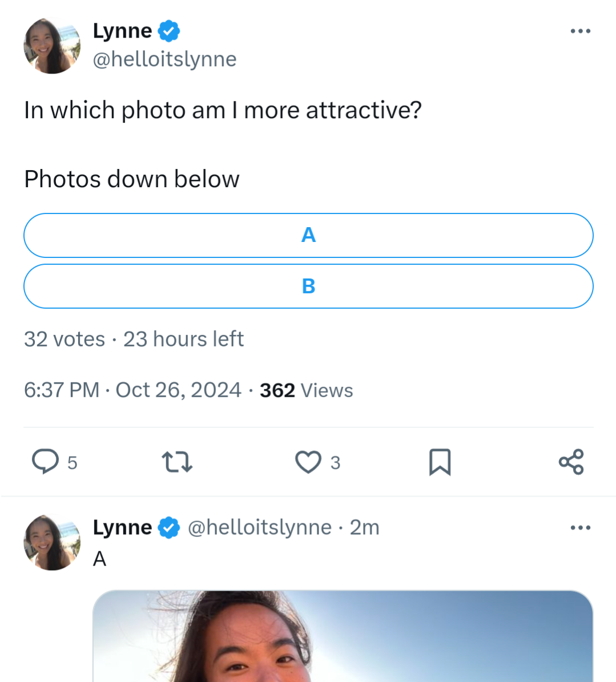The height and width of the screenshot is (682, 616).
Task: Like the poll tweet with heart icon
Action: pos(308,462)
